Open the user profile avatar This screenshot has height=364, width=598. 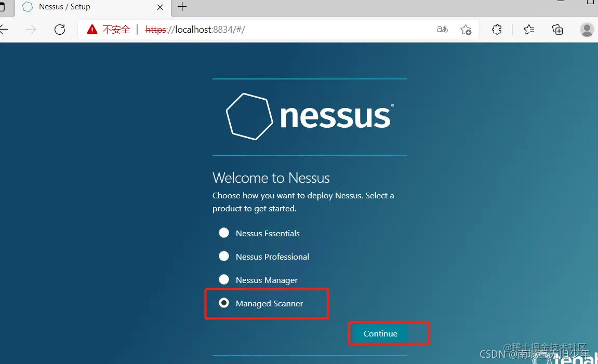tap(587, 30)
